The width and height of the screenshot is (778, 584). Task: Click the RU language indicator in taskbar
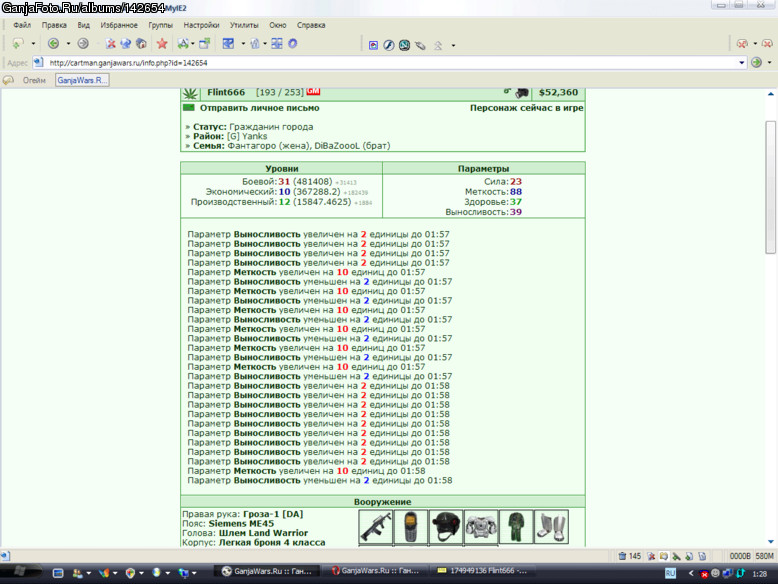coord(670,573)
